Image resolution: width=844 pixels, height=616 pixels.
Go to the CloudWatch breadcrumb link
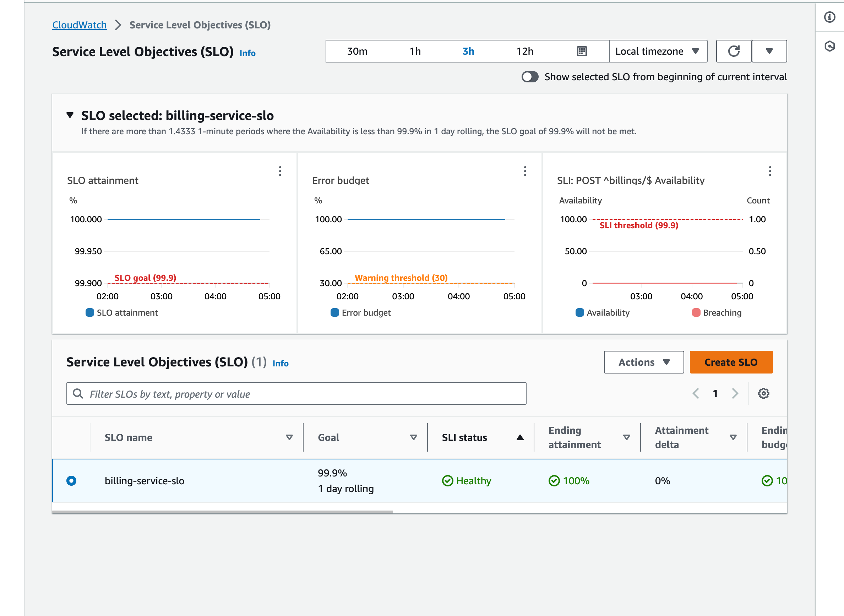point(80,25)
